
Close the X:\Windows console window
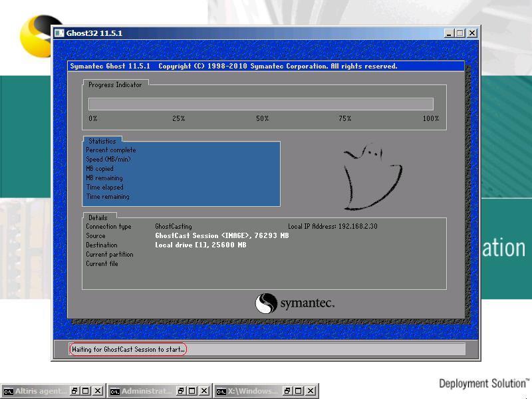311,391
